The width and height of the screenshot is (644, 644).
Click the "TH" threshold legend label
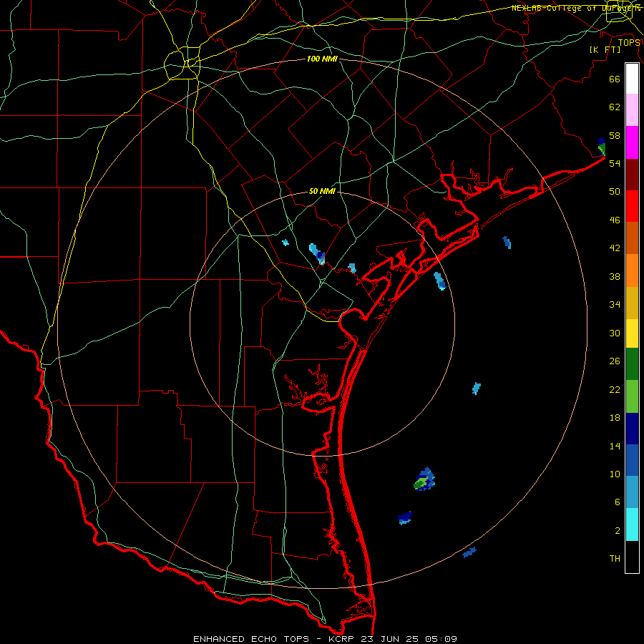pos(615,559)
